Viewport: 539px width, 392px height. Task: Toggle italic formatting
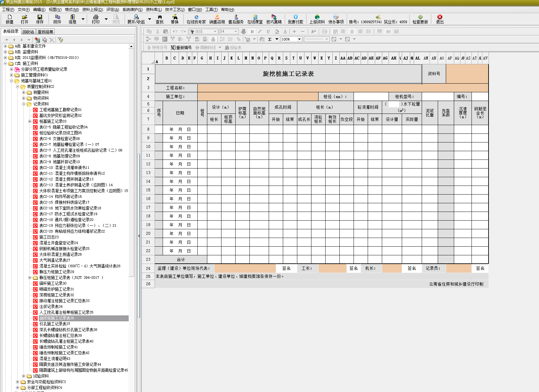tap(260, 32)
